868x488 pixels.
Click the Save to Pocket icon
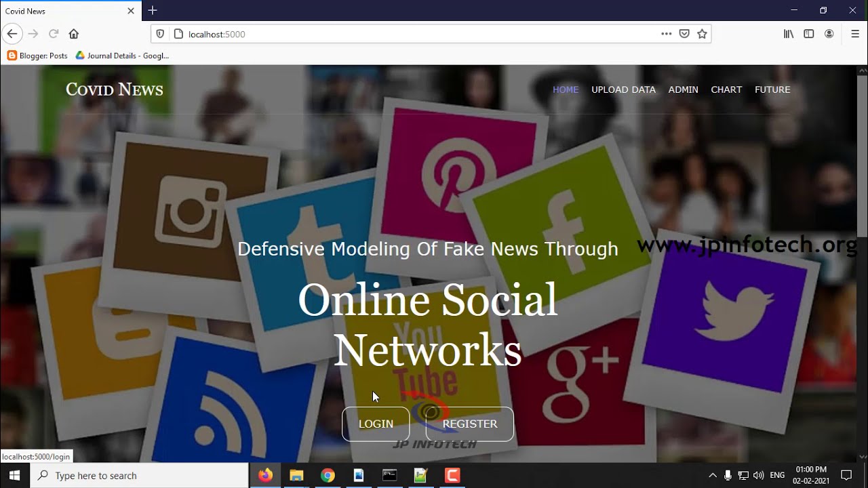coord(685,34)
